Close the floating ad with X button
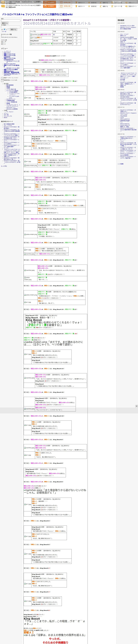138x644 pixels. [136, 406]
